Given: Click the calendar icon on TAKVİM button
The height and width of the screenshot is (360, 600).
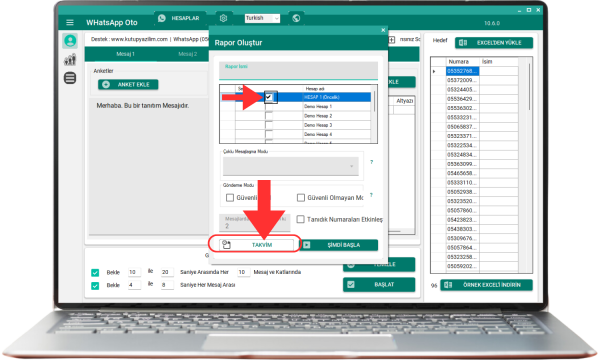Looking at the screenshot, I should point(227,245).
